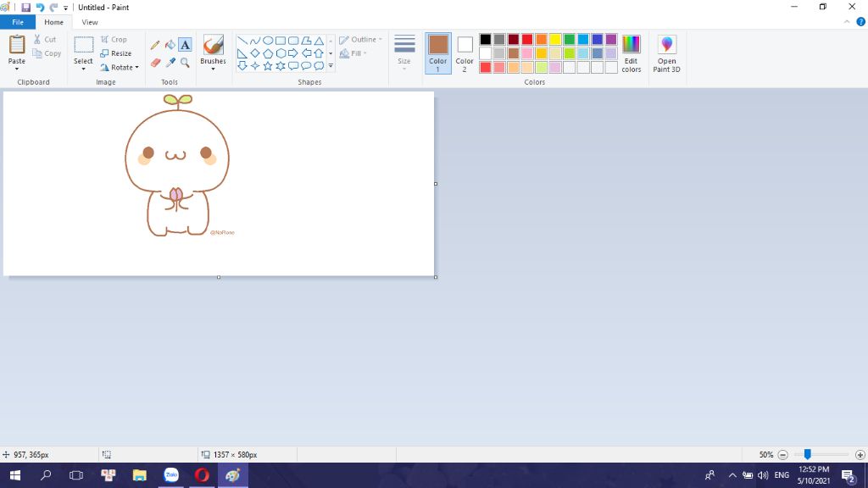Pick the black color swatch

[x=486, y=39]
